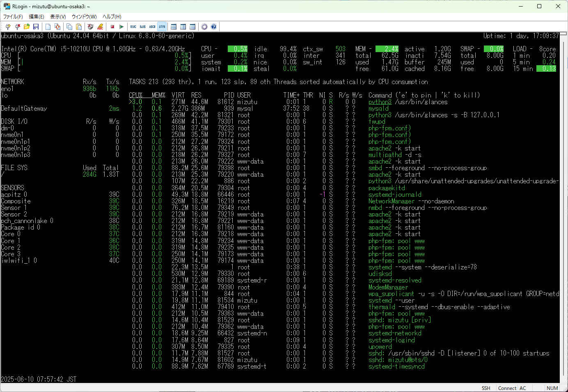Open the ファイル(F) menu

[13, 16]
